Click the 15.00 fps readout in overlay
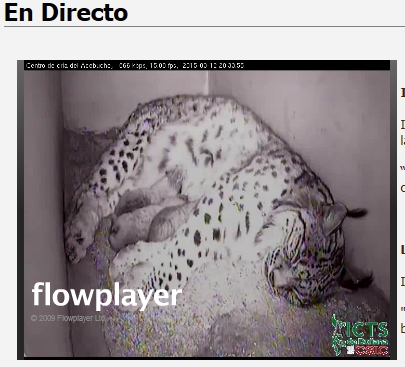Image resolution: width=405 pixels, height=367 pixels. pyautogui.click(x=163, y=65)
